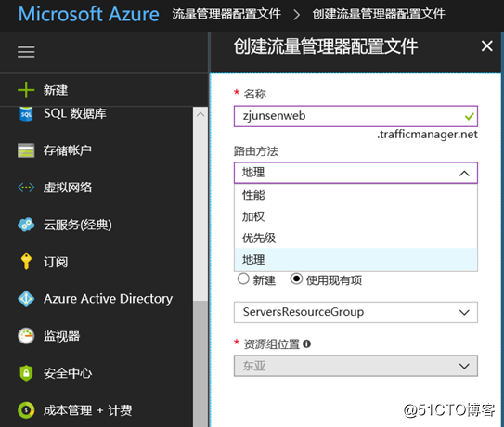The width and height of the screenshot is (504, 427).
Task: Choose highlighted 地理 option in list
Action: (x=355, y=260)
